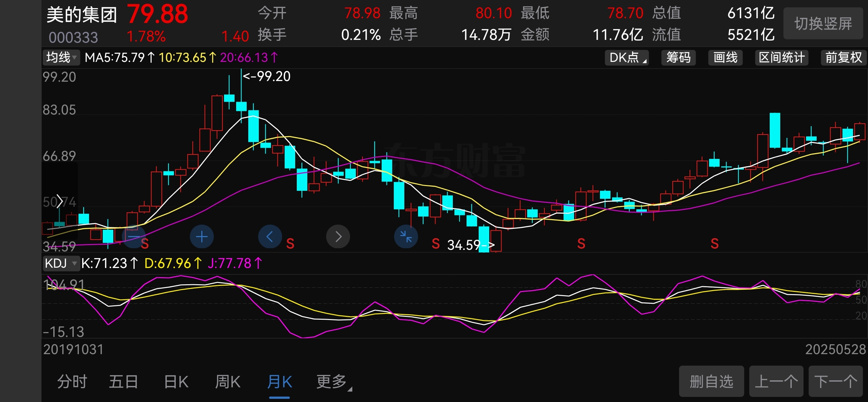This screenshot has height=402, width=868.
Task: Tap the 最高 80.10 value
Action: (x=494, y=13)
